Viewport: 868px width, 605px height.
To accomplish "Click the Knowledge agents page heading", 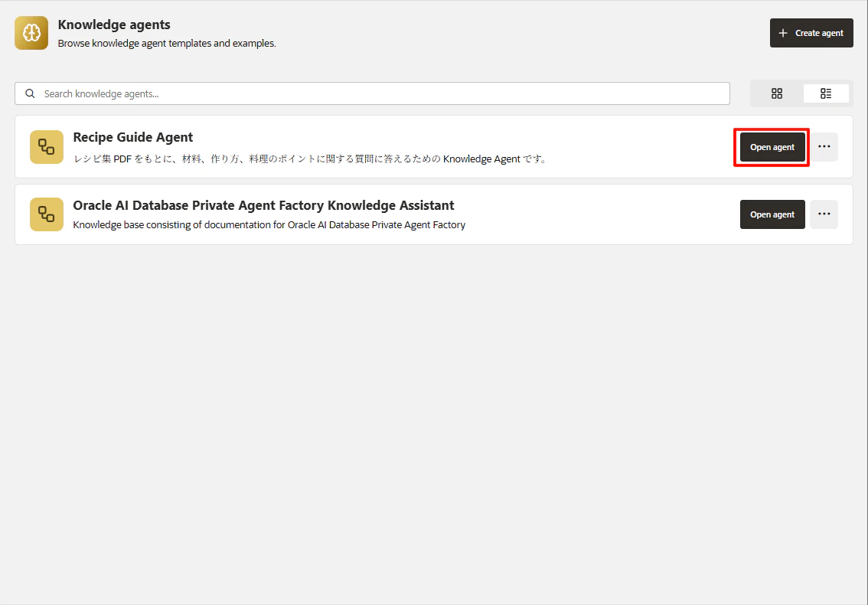I will point(114,25).
